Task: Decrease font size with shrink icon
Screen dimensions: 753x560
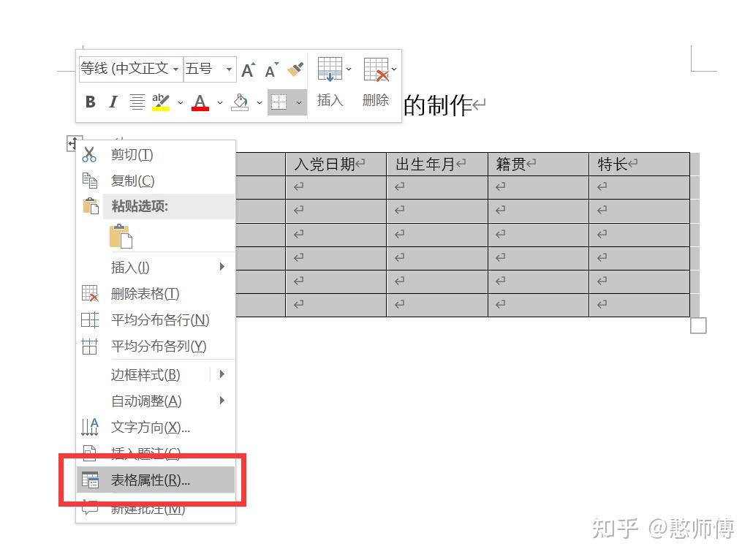Action: click(271, 70)
